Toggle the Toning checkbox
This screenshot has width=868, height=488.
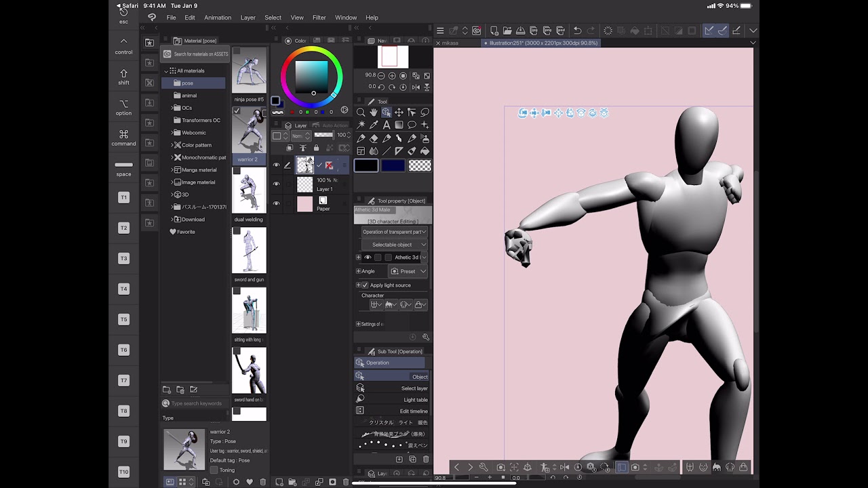[214, 470]
